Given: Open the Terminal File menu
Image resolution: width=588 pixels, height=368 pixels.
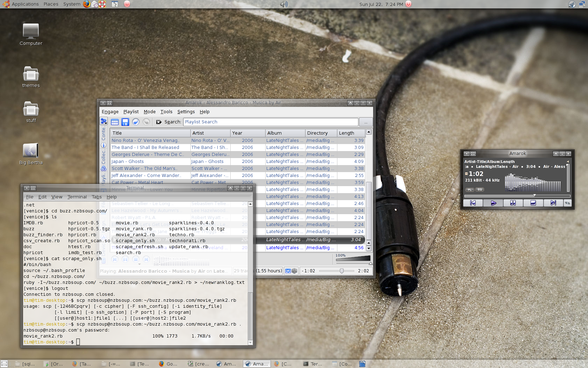Looking at the screenshot, I should pyautogui.click(x=30, y=197).
